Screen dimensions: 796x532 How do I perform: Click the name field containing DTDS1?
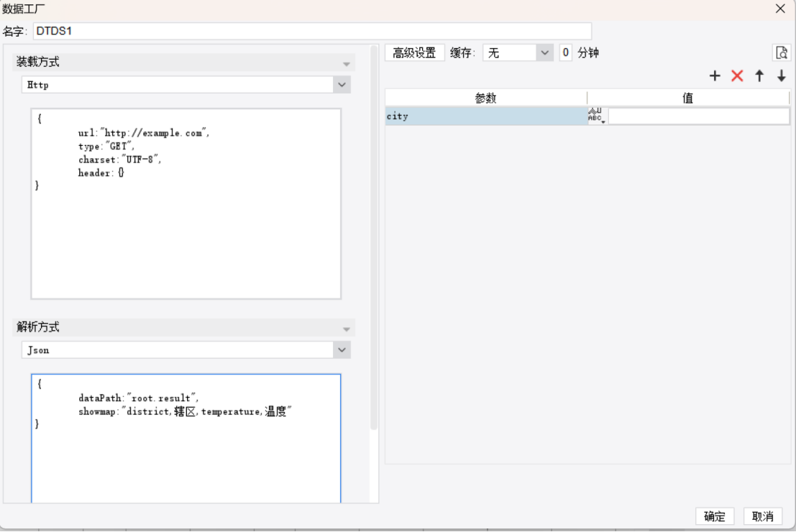[x=312, y=31]
